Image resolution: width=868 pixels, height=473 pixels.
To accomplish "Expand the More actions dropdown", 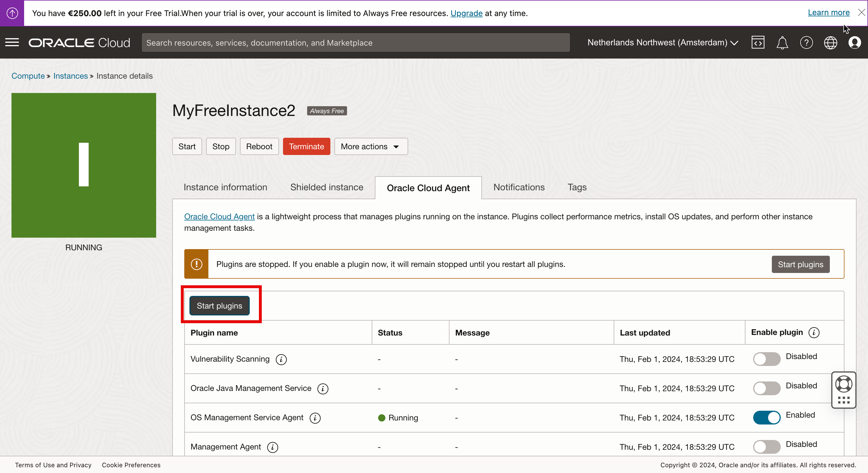I will [371, 147].
